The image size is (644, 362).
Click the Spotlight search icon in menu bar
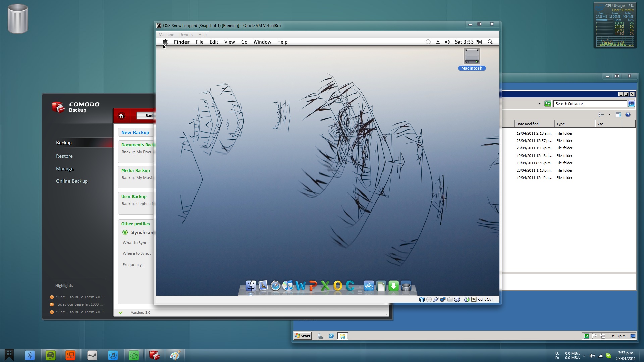490,42
